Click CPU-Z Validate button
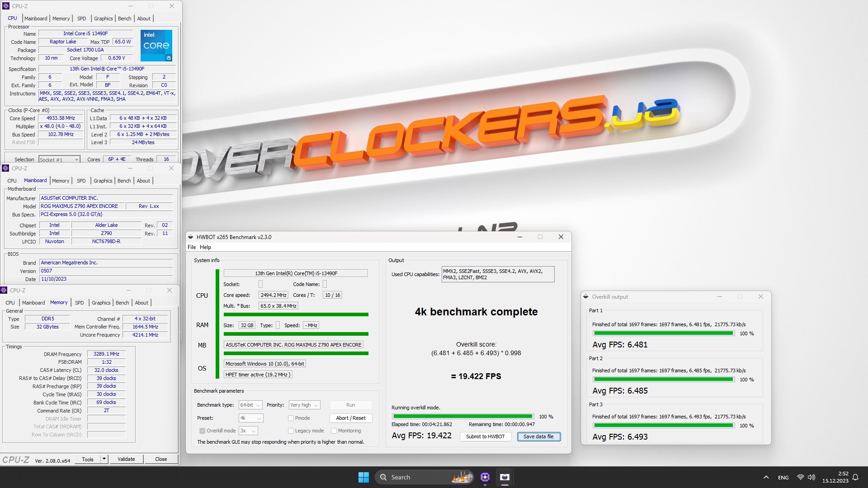Image resolution: width=868 pixels, height=488 pixels. pos(126,459)
